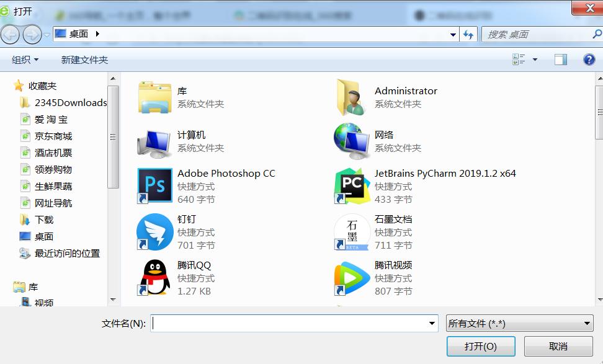Click the 搜索 桌面 search box
This screenshot has width=603, height=364.
pyautogui.click(x=537, y=35)
